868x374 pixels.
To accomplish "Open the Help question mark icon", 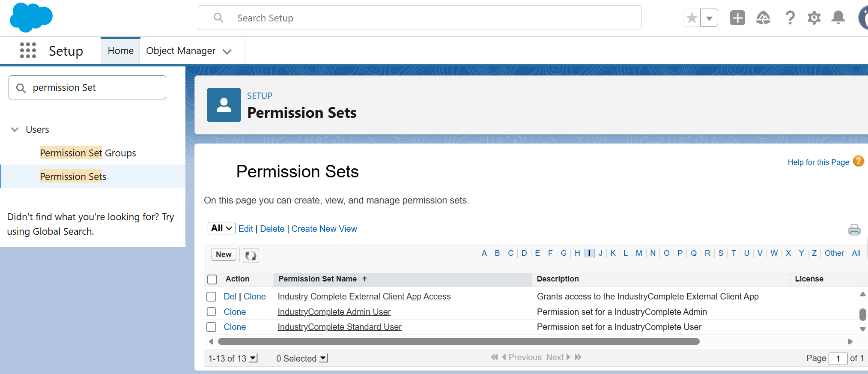I will coord(790,18).
